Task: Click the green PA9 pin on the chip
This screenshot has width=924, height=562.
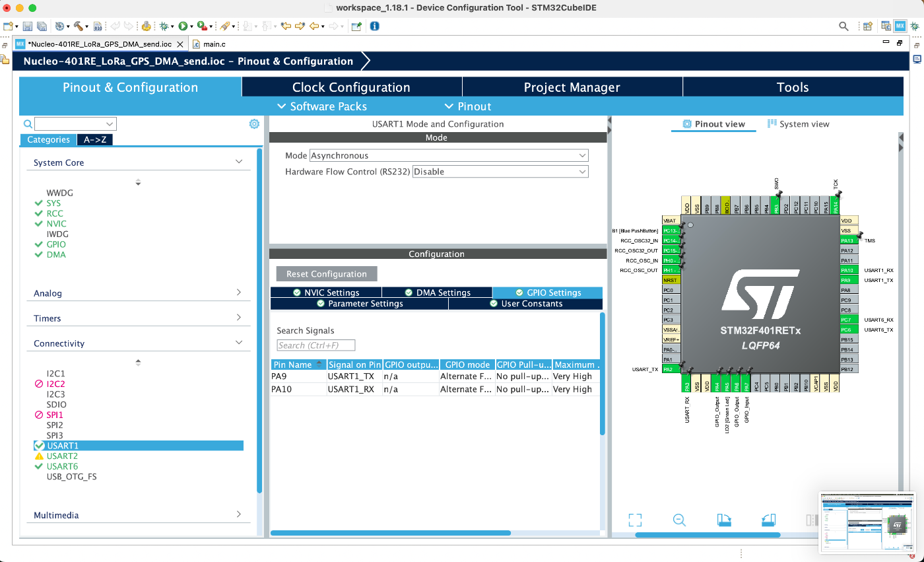Action: pos(849,280)
